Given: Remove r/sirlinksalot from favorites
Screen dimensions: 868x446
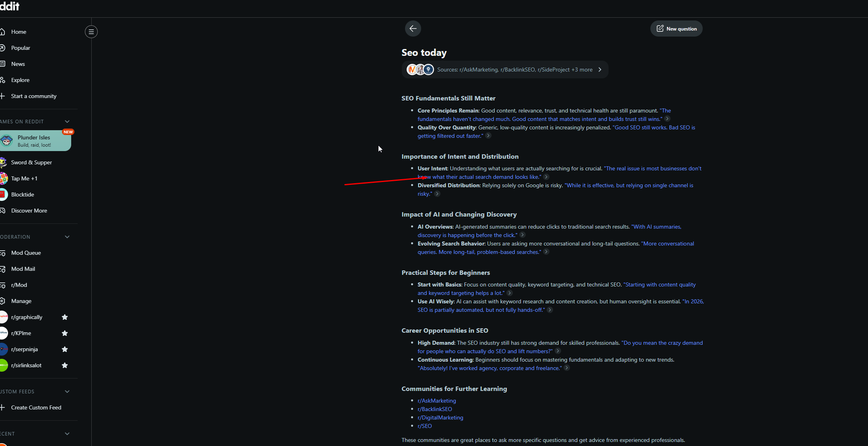Looking at the screenshot, I should (x=65, y=365).
